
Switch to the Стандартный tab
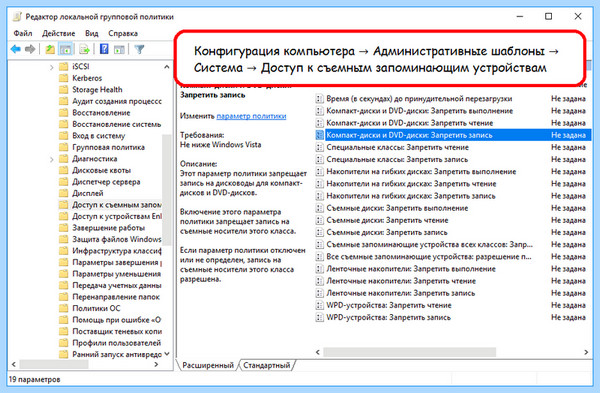tap(267, 365)
